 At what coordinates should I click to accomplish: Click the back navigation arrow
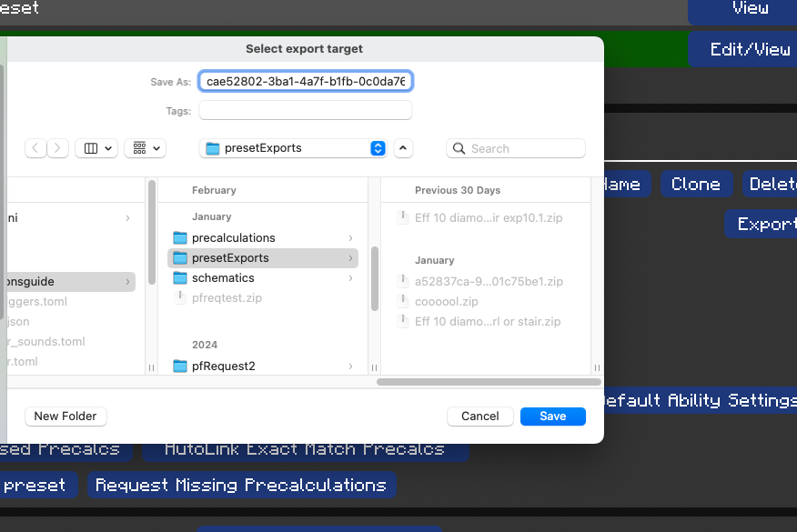click(35, 147)
